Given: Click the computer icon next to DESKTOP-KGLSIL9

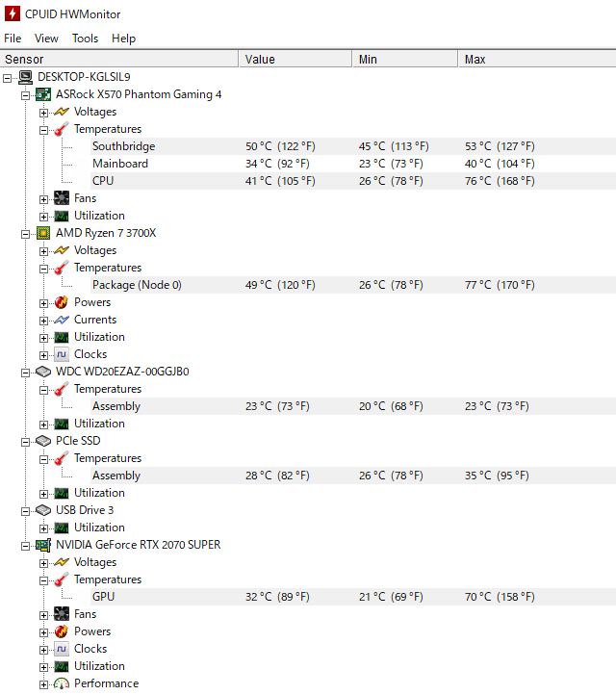Looking at the screenshot, I should click(x=26, y=77).
